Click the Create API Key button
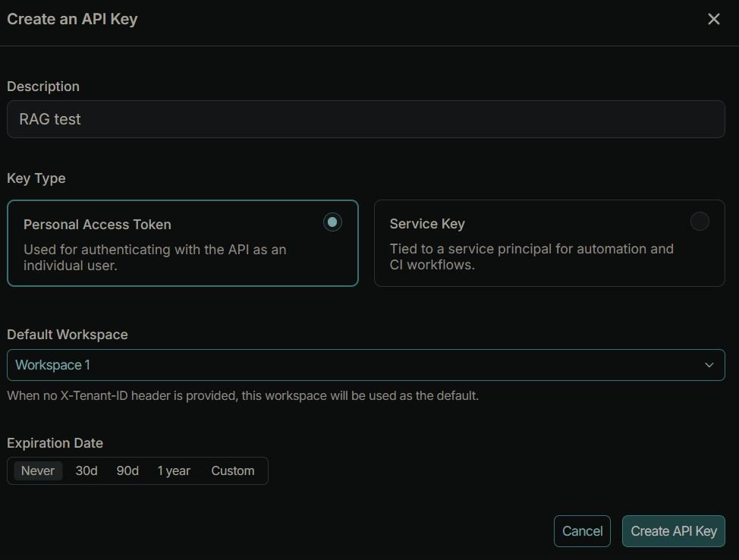The image size is (739, 560). [x=673, y=531]
